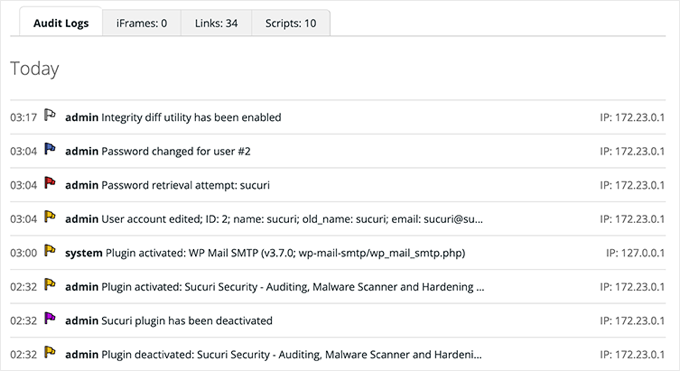Click the yellow flag on User account edited entry
This screenshot has height=371, width=680.
pyautogui.click(x=50, y=217)
